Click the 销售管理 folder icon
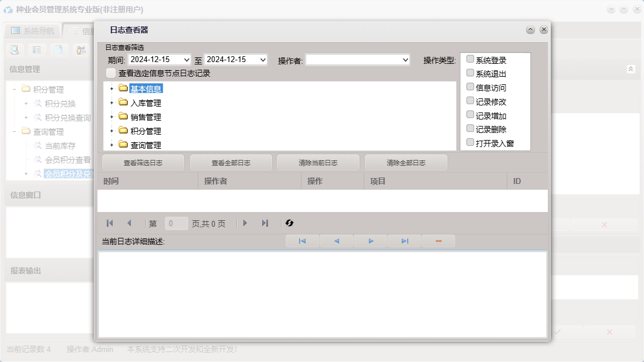 (x=123, y=116)
